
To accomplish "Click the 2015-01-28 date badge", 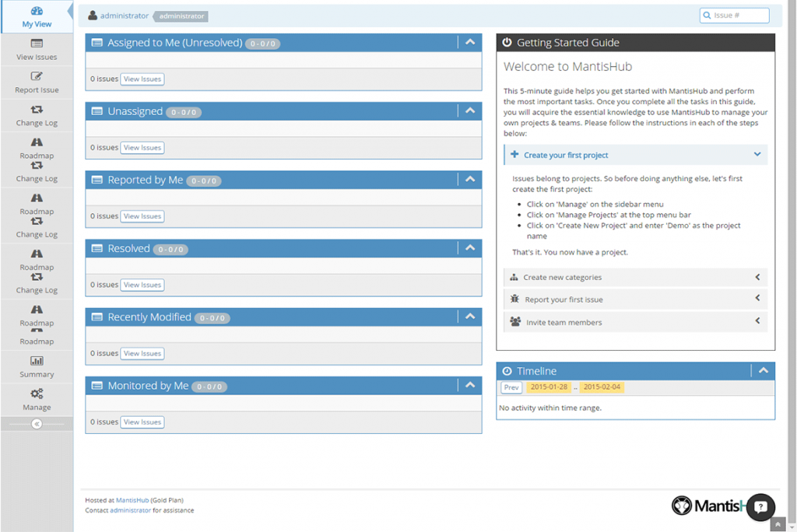I will (x=549, y=387).
